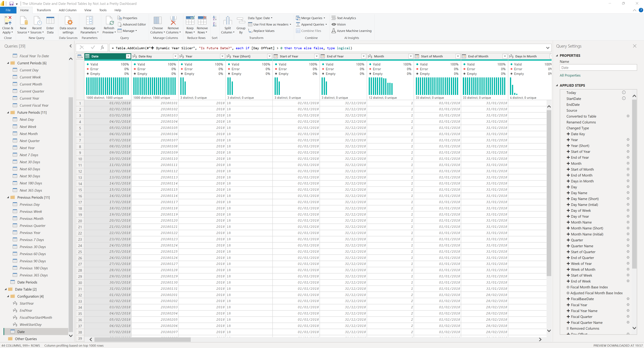The width and height of the screenshot is (644, 348).
Task: Open the Date Key column filter dropdown
Action: tap(175, 56)
